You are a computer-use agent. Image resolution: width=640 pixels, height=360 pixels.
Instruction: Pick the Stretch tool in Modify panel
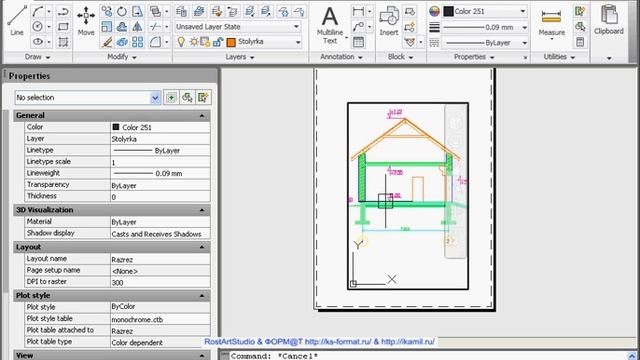[138, 11]
